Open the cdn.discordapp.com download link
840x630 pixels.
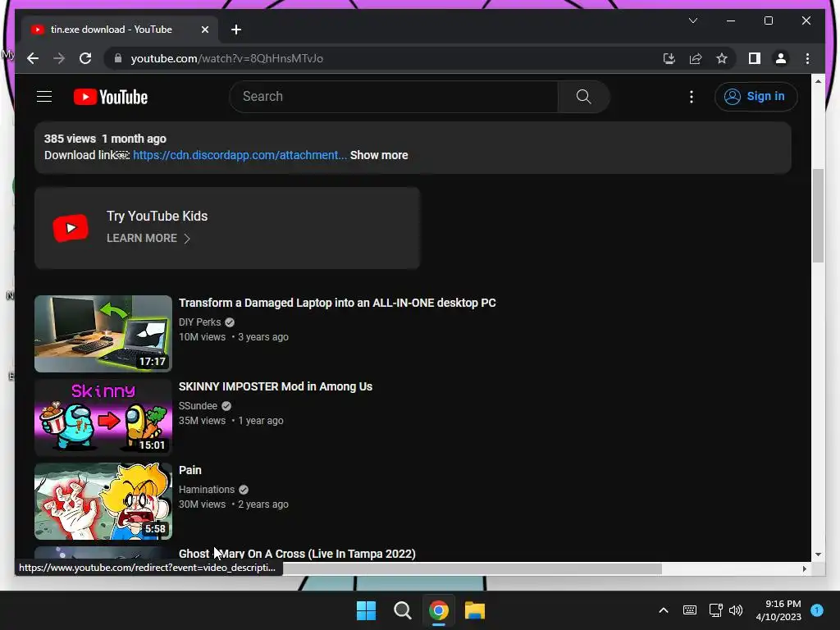click(240, 155)
